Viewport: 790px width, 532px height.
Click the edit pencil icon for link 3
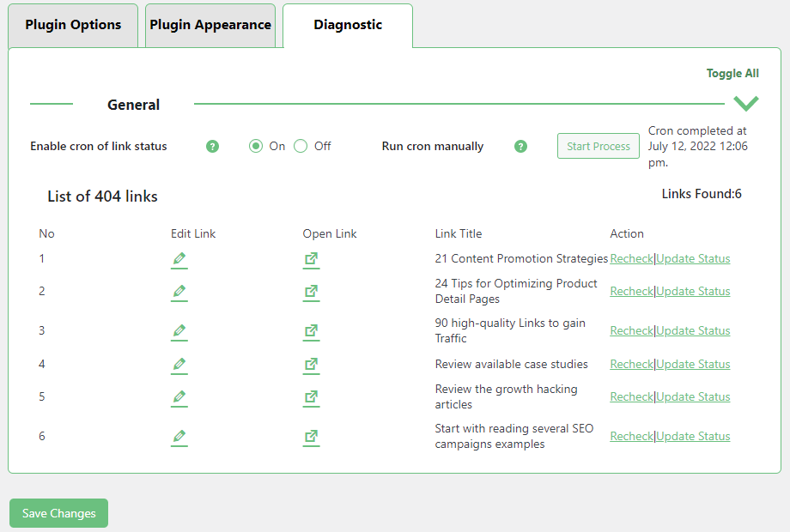(179, 331)
